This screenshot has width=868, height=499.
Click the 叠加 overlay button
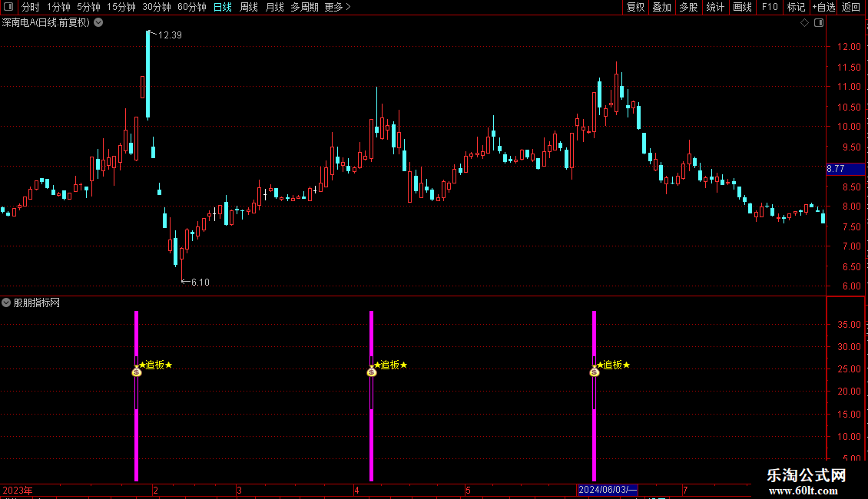click(x=661, y=7)
